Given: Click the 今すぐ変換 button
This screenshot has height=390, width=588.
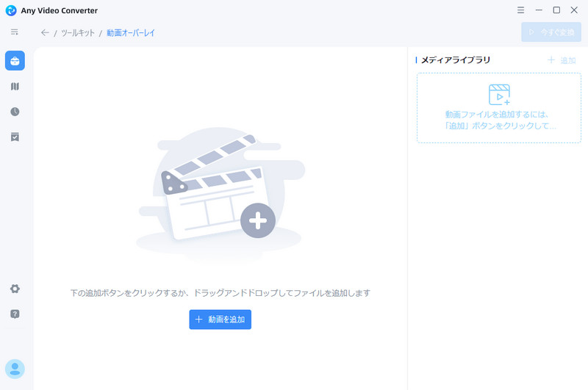Looking at the screenshot, I should click(551, 32).
